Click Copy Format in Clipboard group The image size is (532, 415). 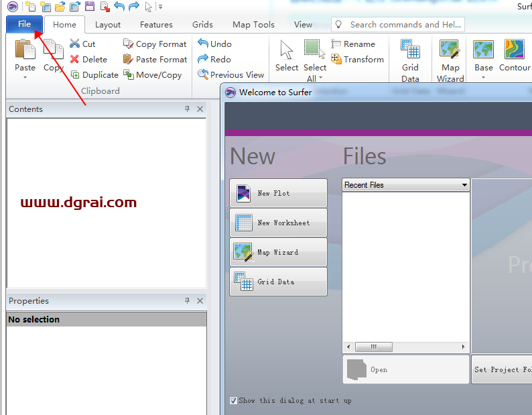pos(155,44)
